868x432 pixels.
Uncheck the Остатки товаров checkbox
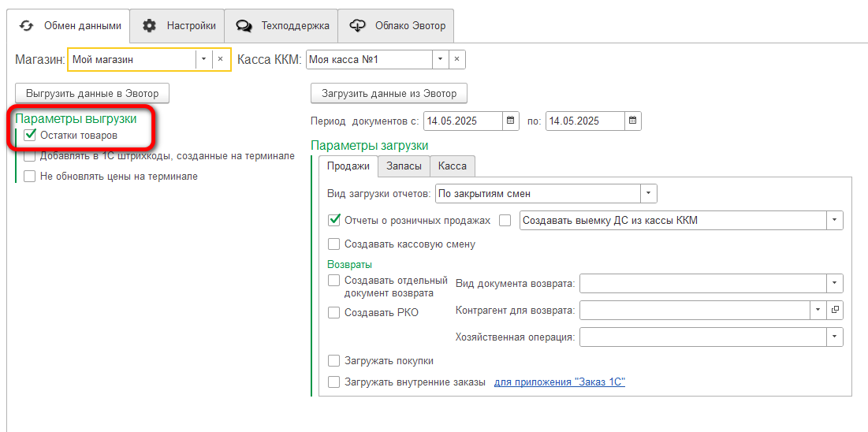pyautogui.click(x=31, y=135)
